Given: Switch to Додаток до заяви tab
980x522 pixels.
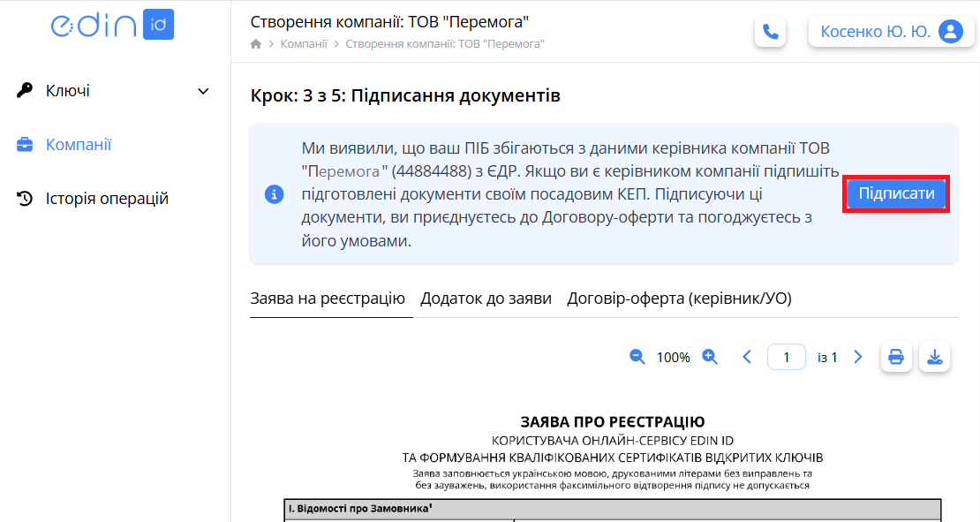Looking at the screenshot, I should pos(486,299).
